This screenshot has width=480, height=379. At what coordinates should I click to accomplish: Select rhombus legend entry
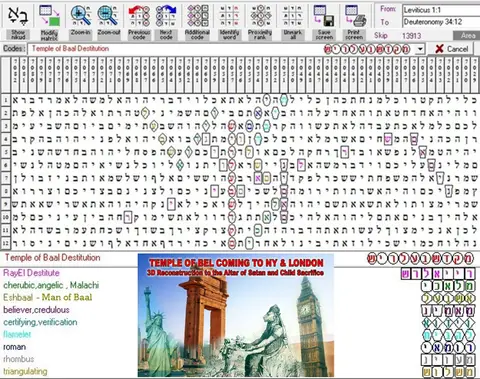19,359
